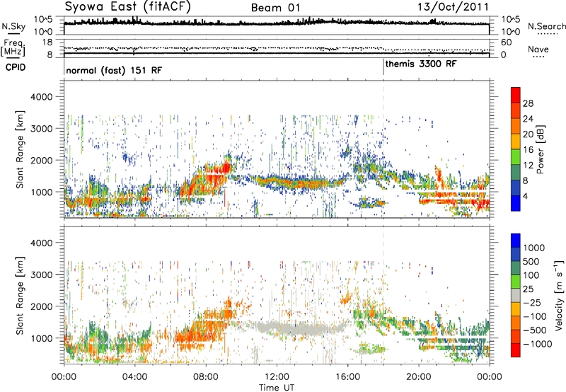Click the 'Power [dB]' colorbar label
This screenshot has height=392, width=566.
point(540,149)
